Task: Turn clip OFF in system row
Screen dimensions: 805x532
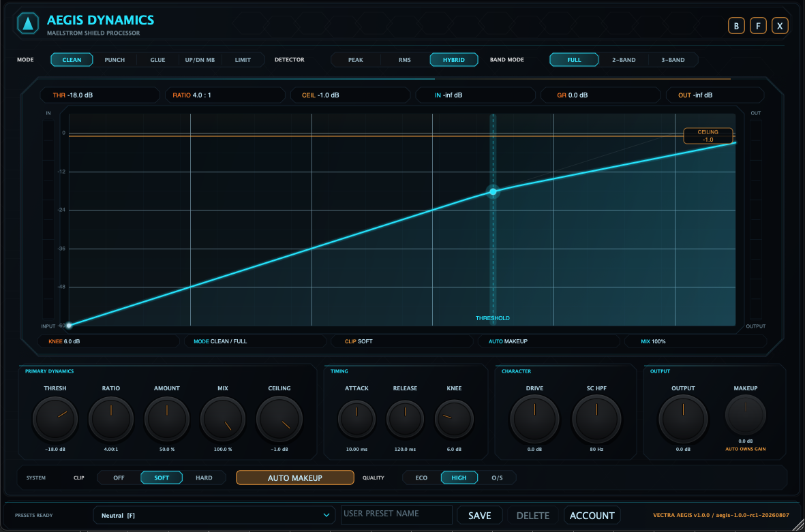Action: (x=119, y=478)
